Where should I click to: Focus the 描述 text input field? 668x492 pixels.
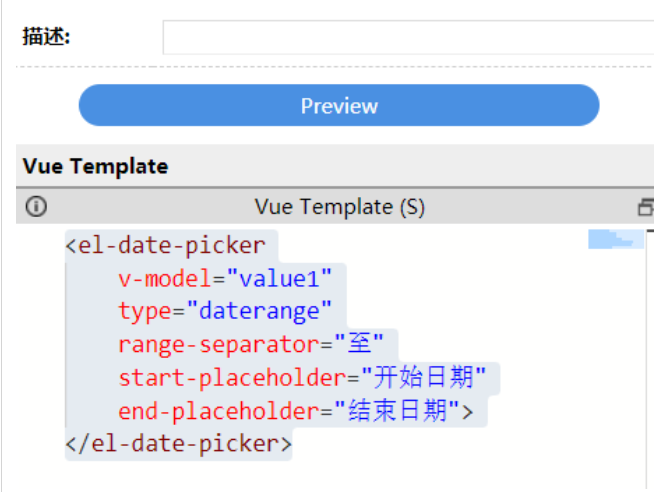pyautogui.click(x=408, y=38)
